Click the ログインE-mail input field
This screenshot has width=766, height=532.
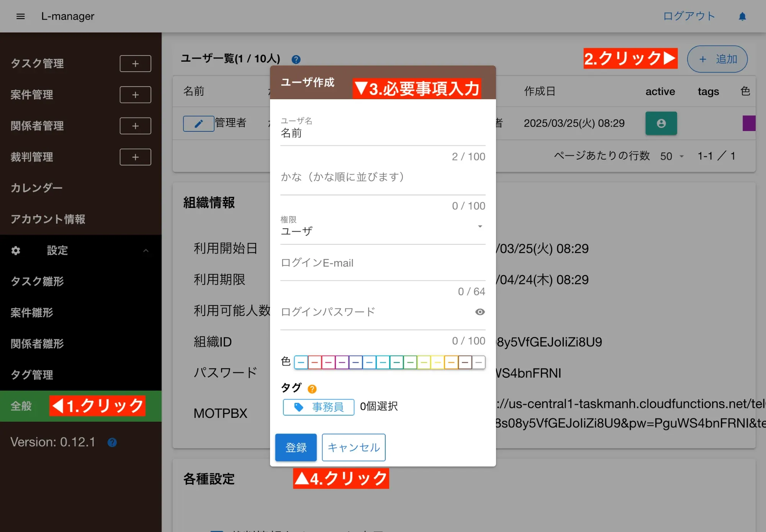click(382, 263)
